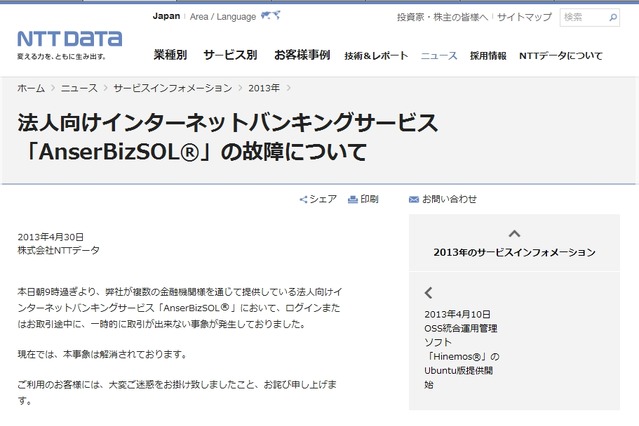This screenshot has height=426, width=639.
Task: Open the 投資家・株主の皆様へ link
Action: (x=442, y=17)
